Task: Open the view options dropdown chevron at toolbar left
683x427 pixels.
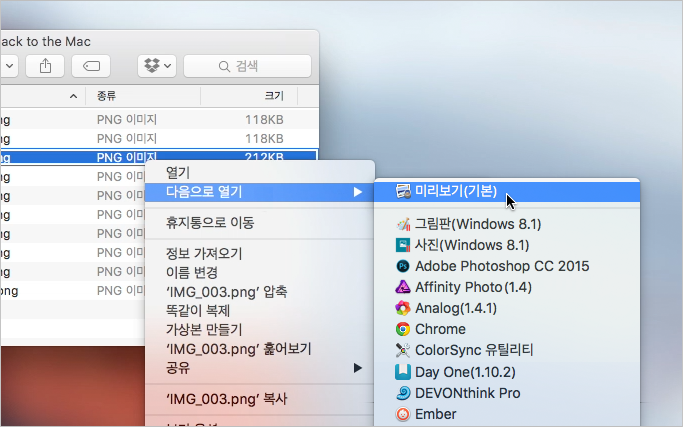Action: point(9,66)
